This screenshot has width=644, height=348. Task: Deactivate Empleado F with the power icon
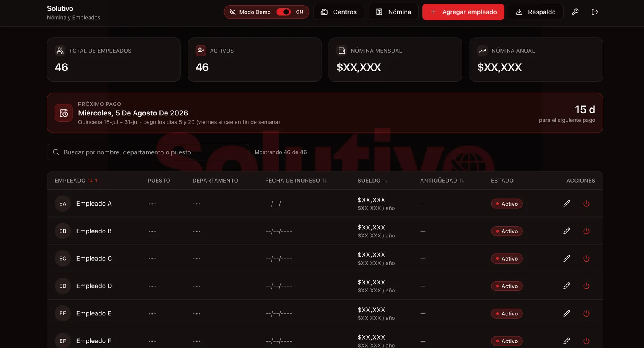click(x=586, y=341)
